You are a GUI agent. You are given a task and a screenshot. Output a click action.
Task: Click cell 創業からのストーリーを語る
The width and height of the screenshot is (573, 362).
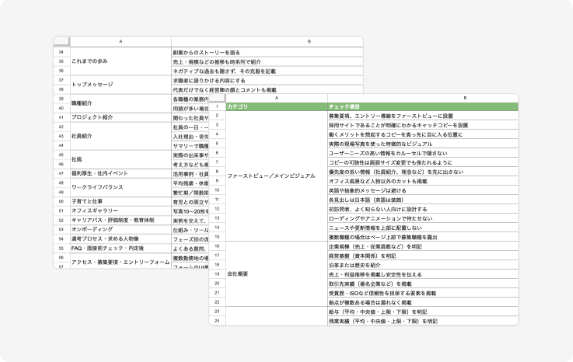coord(267,52)
